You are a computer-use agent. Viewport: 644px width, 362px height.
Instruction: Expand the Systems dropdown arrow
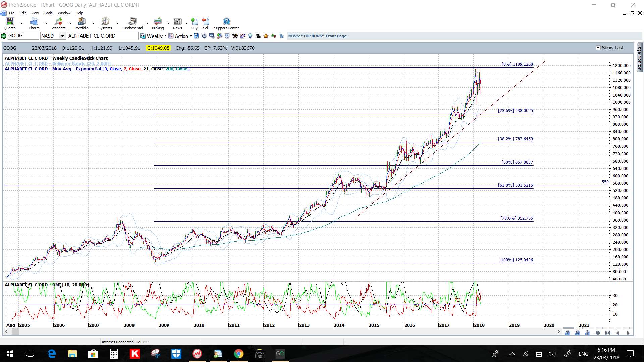click(x=117, y=24)
